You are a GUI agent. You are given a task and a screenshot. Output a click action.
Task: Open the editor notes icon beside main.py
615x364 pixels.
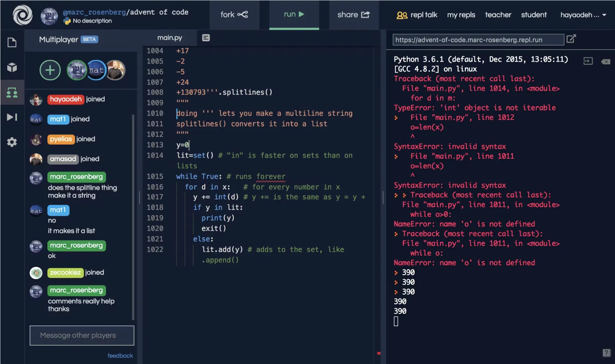coord(206,38)
